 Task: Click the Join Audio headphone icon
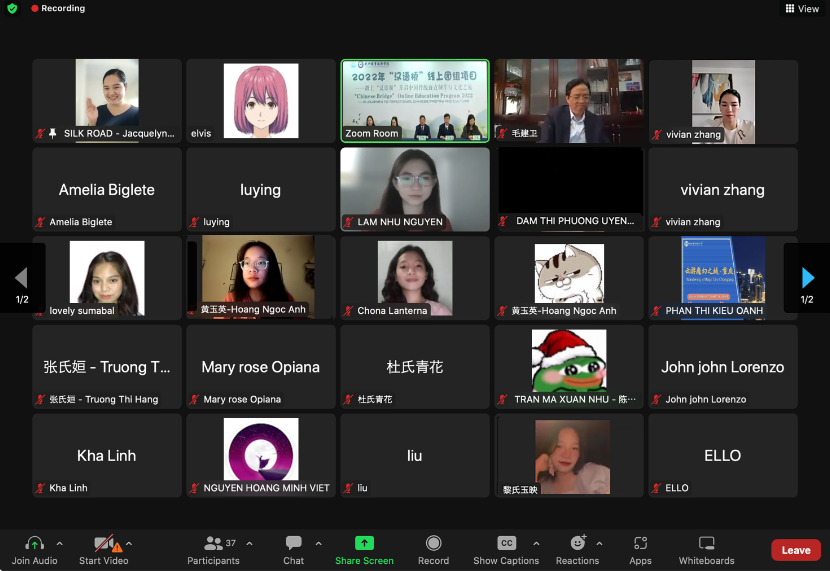point(35,544)
